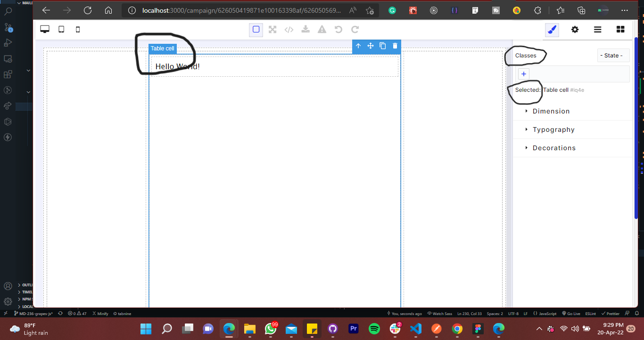The width and height of the screenshot is (644, 340).
Task: Click the Hello World! text in canvas
Action: click(x=178, y=66)
